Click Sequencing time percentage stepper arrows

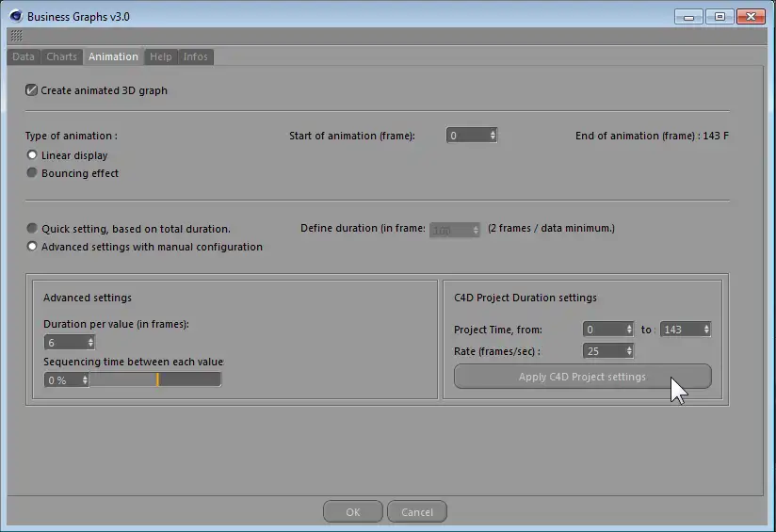tap(85, 380)
